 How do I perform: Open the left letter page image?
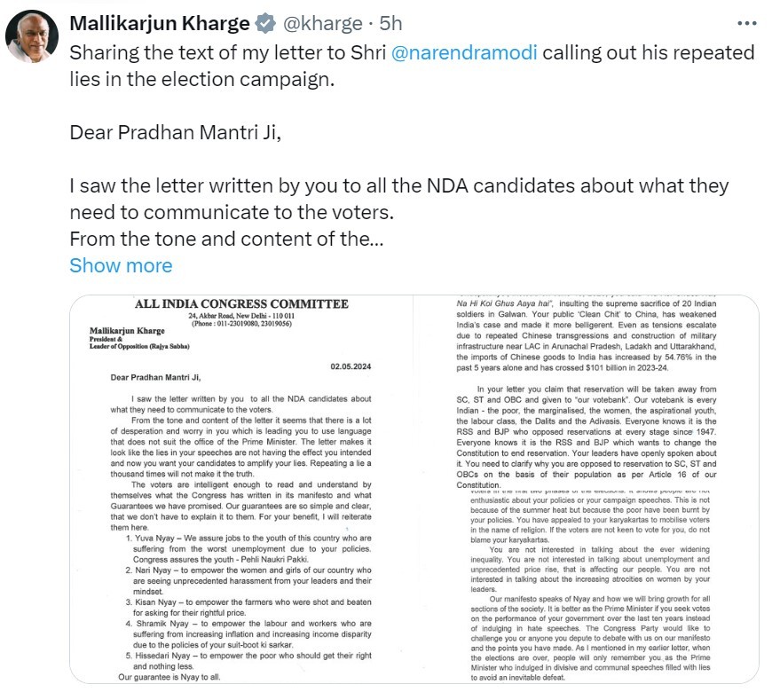(x=241, y=489)
